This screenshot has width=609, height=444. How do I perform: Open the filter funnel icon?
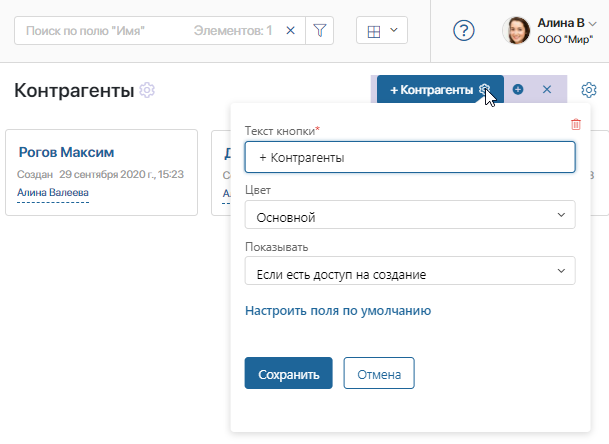coord(319,30)
